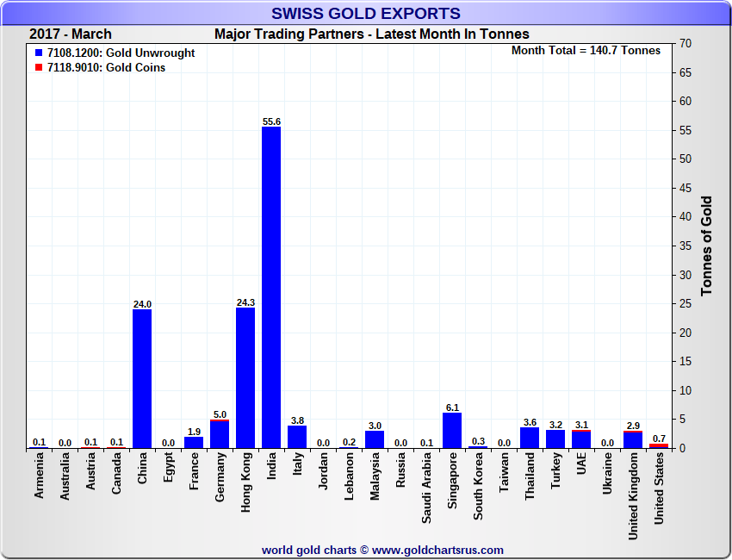Select the Singapore bar labeled 6.1

452,431
